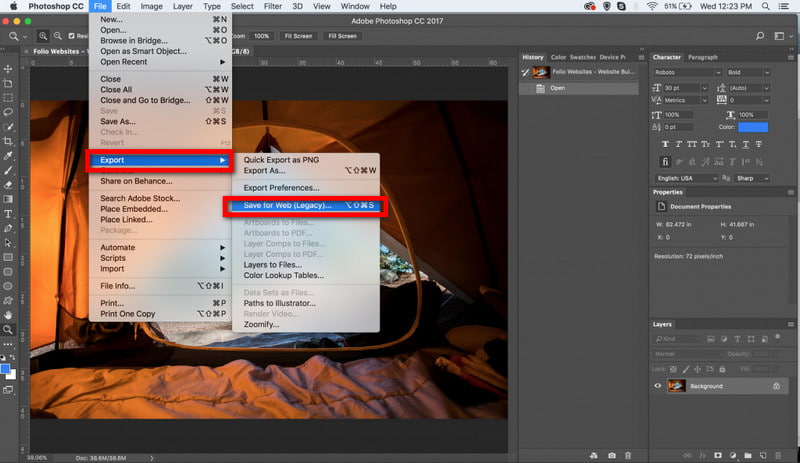Click the Fit Screen button
This screenshot has height=463, width=800.
(298, 36)
